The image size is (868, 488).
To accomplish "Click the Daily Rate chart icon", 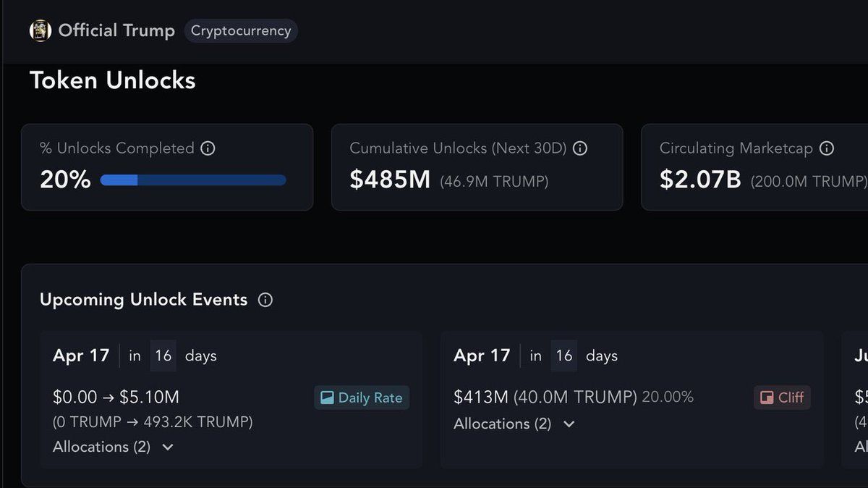I will pos(327,397).
